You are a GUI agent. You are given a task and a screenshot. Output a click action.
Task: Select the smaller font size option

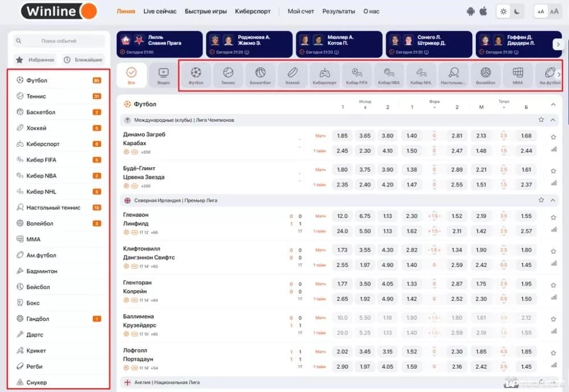tap(541, 11)
